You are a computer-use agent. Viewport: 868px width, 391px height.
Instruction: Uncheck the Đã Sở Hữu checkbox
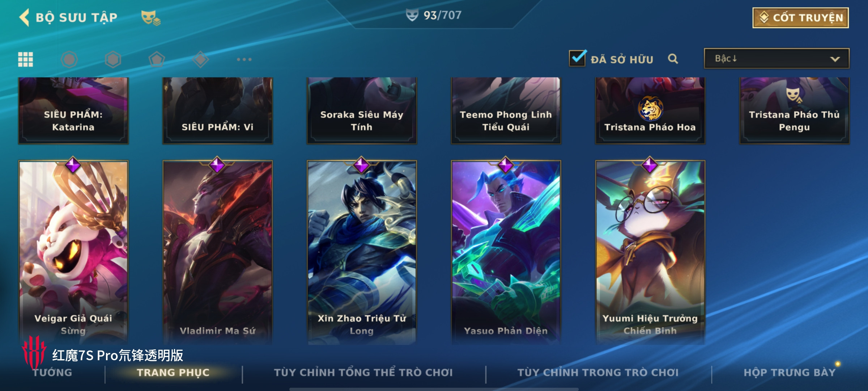(578, 58)
